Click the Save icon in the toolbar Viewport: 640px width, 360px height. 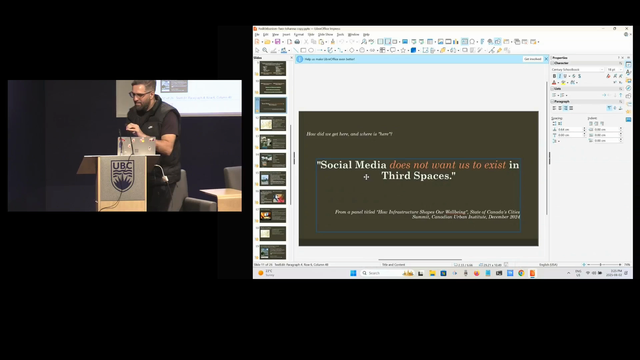(278, 42)
